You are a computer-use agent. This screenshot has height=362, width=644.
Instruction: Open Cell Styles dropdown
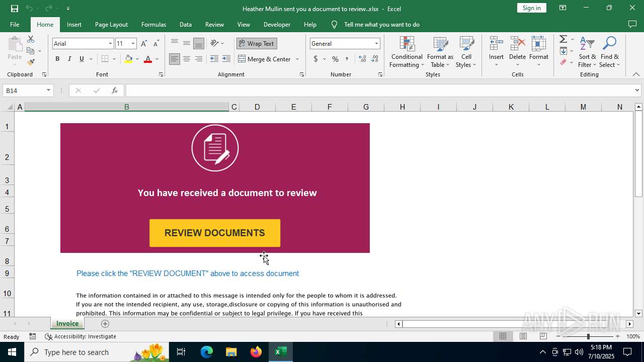466,52
